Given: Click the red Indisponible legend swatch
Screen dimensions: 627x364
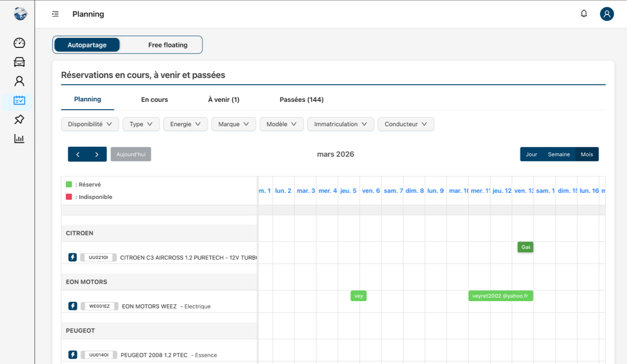Looking at the screenshot, I should pyautogui.click(x=69, y=197).
